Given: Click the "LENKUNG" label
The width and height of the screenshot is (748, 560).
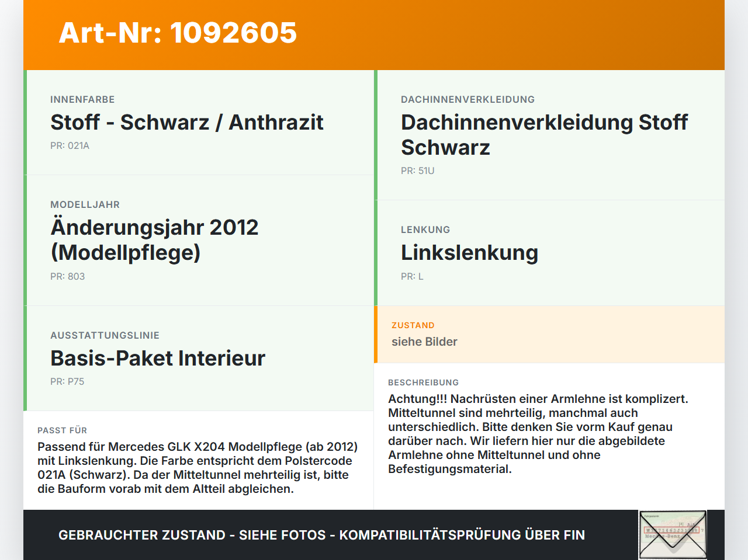Looking at the screenshot, I should pyautogui.click(x=425, y=229).
